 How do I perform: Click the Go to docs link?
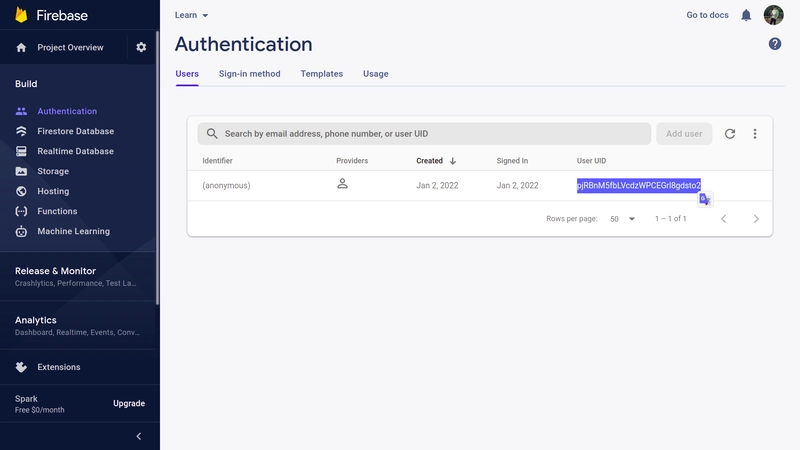pyautogui.click(x=707, y=15)
